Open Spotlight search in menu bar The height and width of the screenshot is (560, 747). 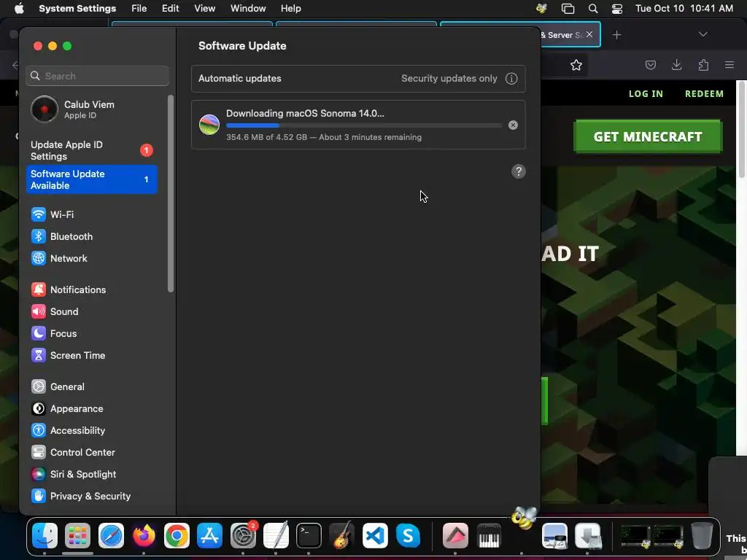(593, 9)
